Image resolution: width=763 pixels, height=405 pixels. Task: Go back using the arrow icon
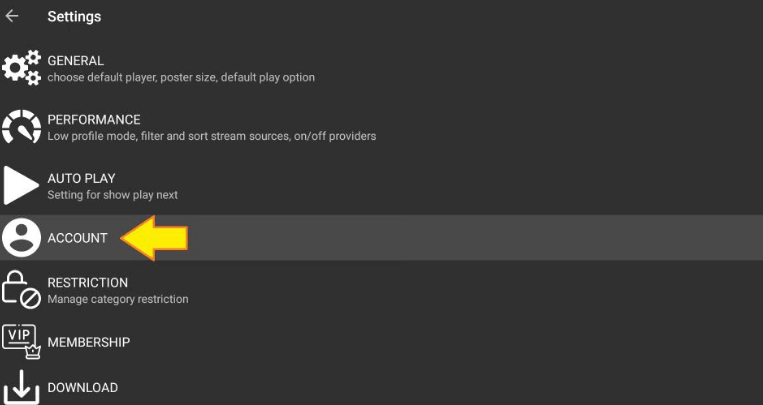pyautogui.click(x=12, y=16)
